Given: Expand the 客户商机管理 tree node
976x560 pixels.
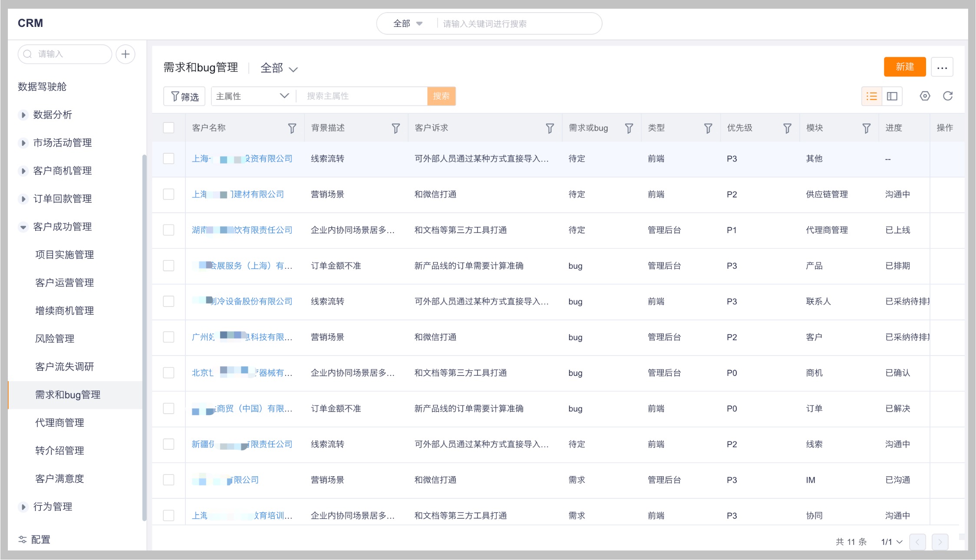Looking at the screenshot, I should 23,171.
